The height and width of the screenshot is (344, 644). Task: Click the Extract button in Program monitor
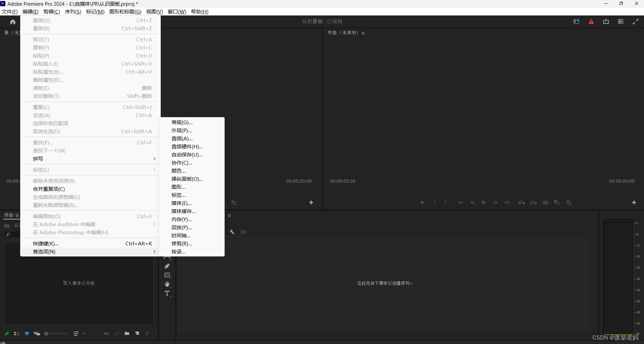tap(534, 203)
